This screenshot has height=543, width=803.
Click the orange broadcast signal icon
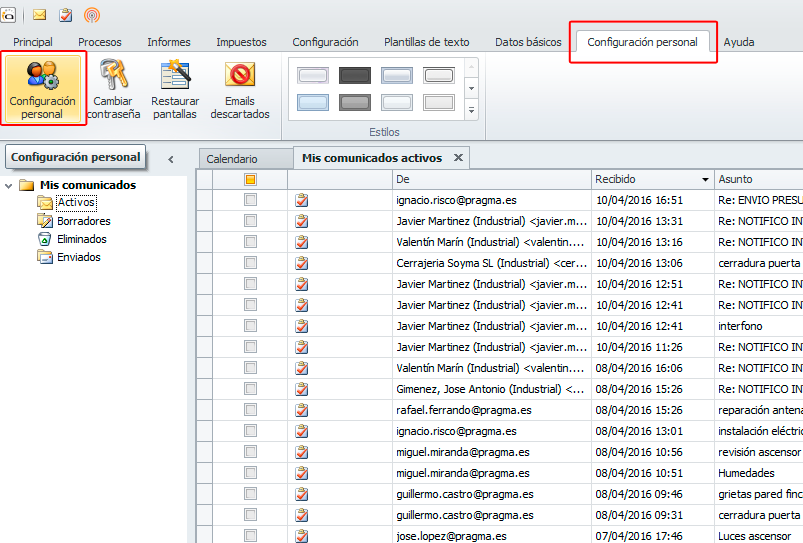pyautogui.click(x=92, y=15)
